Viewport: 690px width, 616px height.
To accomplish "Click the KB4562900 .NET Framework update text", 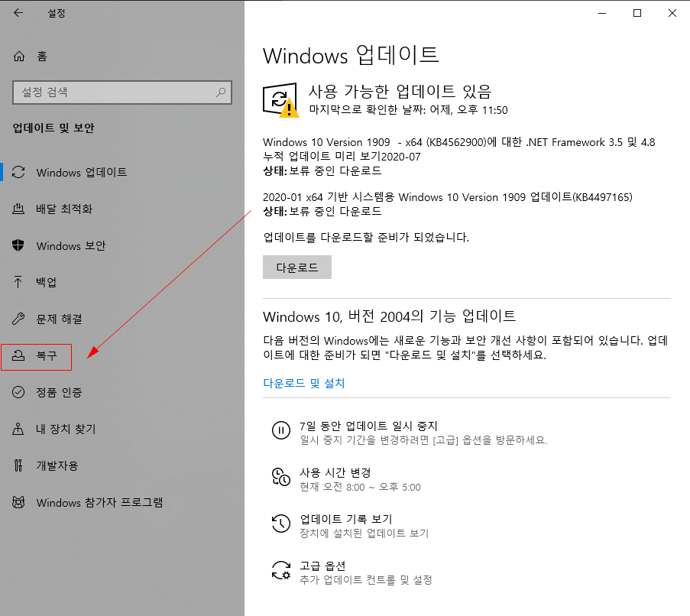I will [459, 149].
